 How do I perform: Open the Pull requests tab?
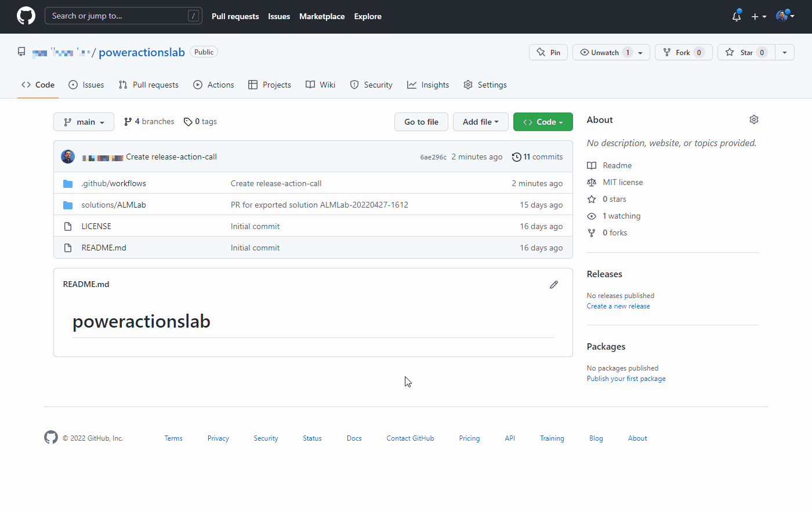tap(148, 85)
